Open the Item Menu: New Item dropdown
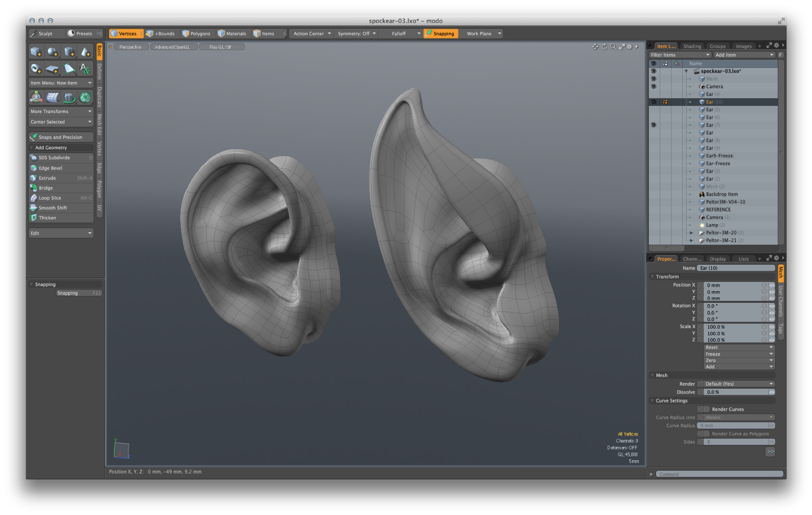The width and height of the screenshot is (812, 515). pyautogui.click(x=61, y=83)
